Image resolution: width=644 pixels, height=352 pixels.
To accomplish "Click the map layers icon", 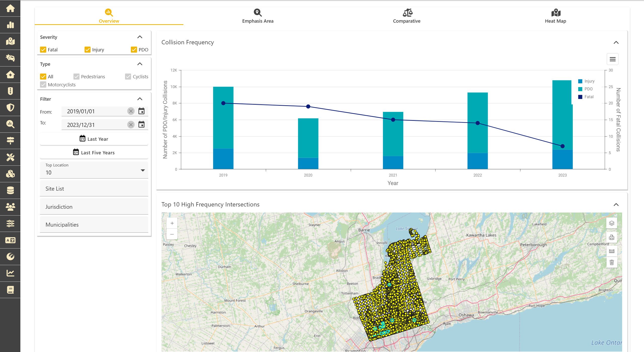I will coord(612,223).
